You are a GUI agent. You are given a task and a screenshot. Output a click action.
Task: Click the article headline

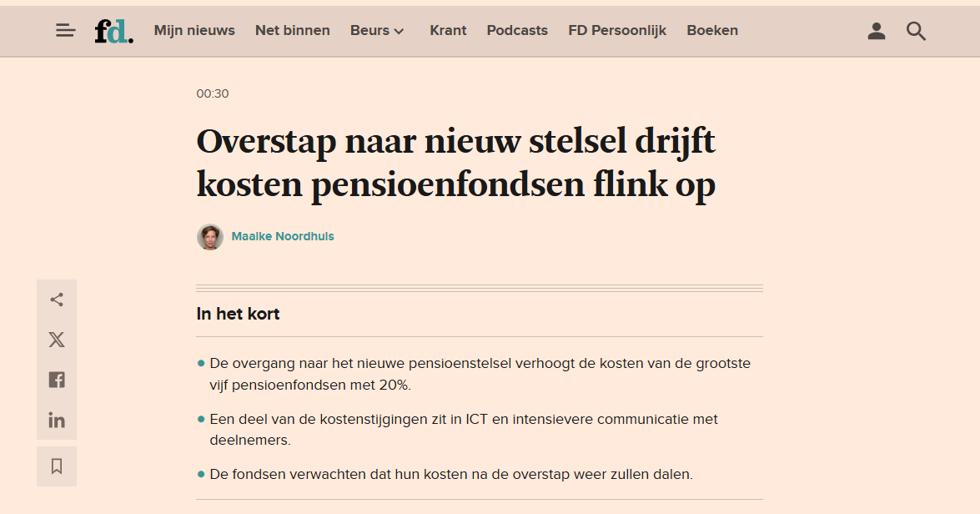(456, 163)
